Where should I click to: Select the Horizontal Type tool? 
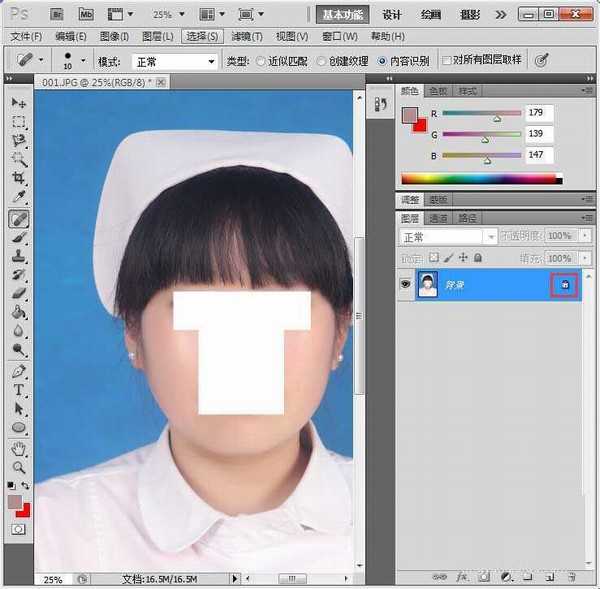18,390
